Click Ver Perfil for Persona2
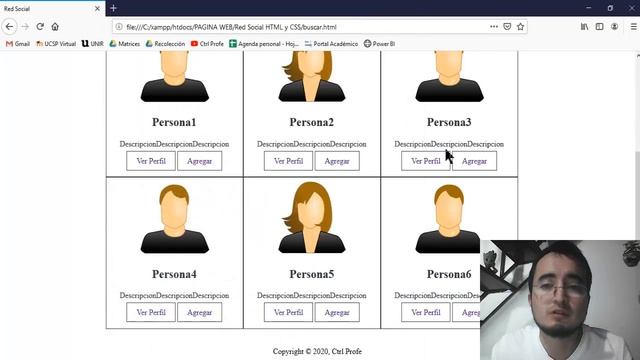640x360 pixels. click(289, 161)
